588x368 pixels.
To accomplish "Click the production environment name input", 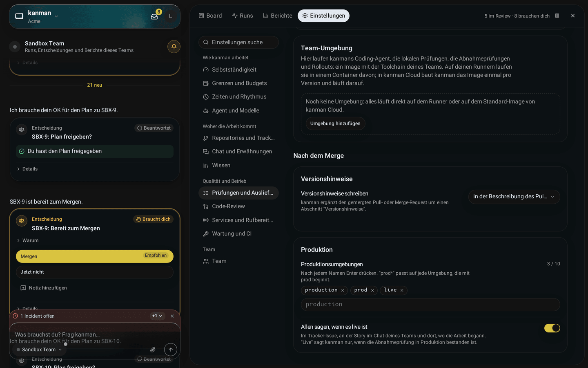I will [430, 305].
